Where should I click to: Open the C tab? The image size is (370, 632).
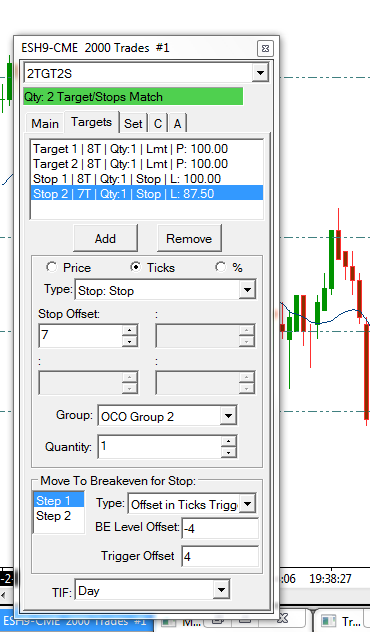click(x=158, y=123)
